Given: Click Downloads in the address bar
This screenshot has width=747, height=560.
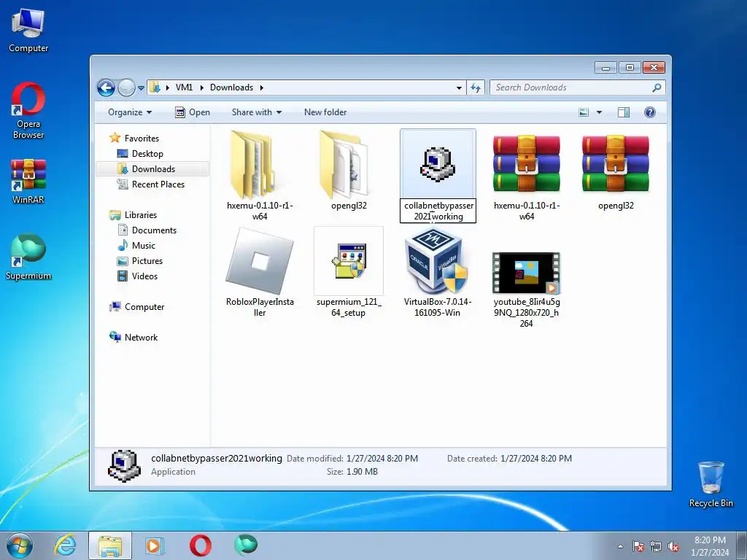Looking at the screenshot, I should [x=231, y=87].
